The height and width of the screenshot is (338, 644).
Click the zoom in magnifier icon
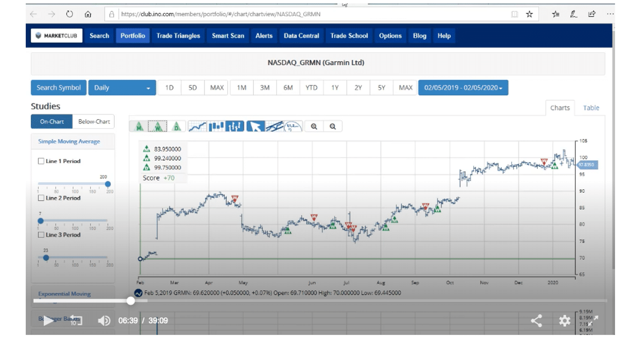tap(314, 127)
